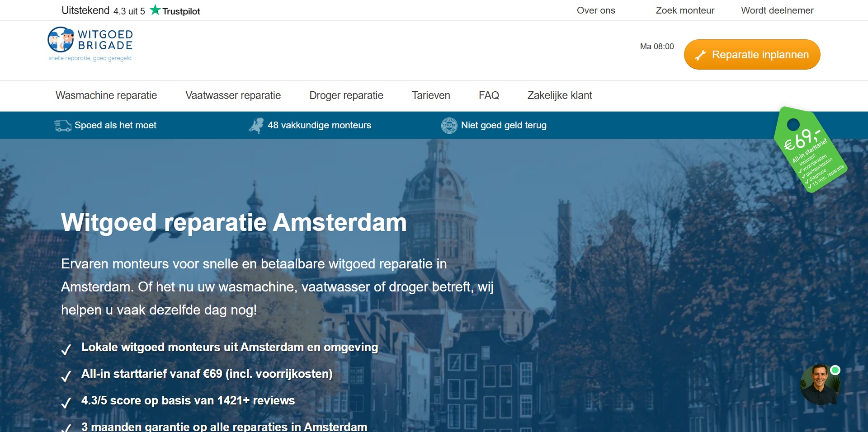Click the Netherlands map icon near vakkundige monteurs
868x432 pixels.
point(256,125)
